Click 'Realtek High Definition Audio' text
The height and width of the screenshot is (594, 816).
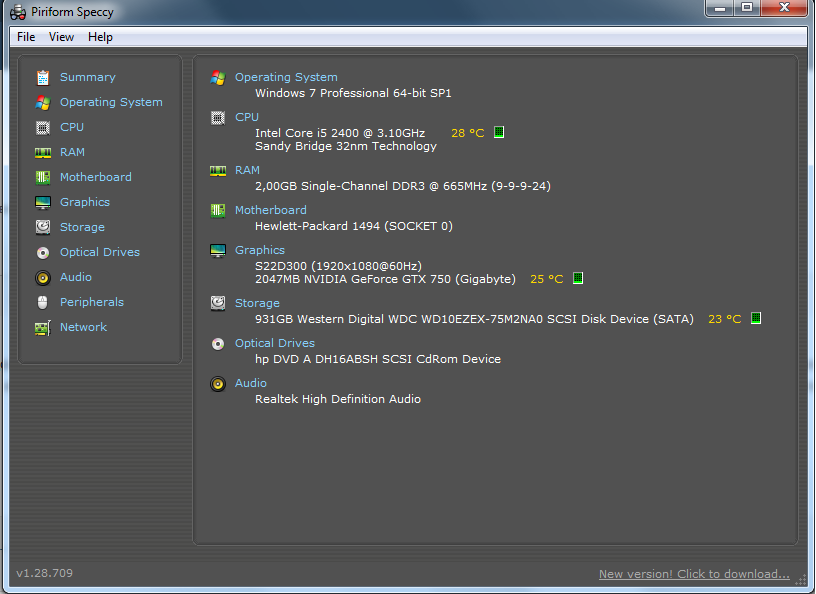(338, 399)
